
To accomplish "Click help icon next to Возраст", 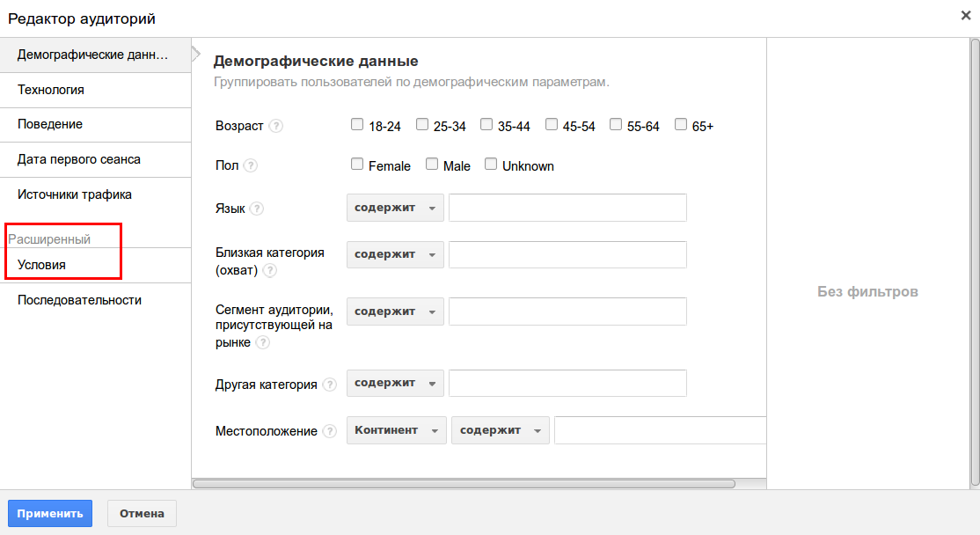I will point(276,126).
